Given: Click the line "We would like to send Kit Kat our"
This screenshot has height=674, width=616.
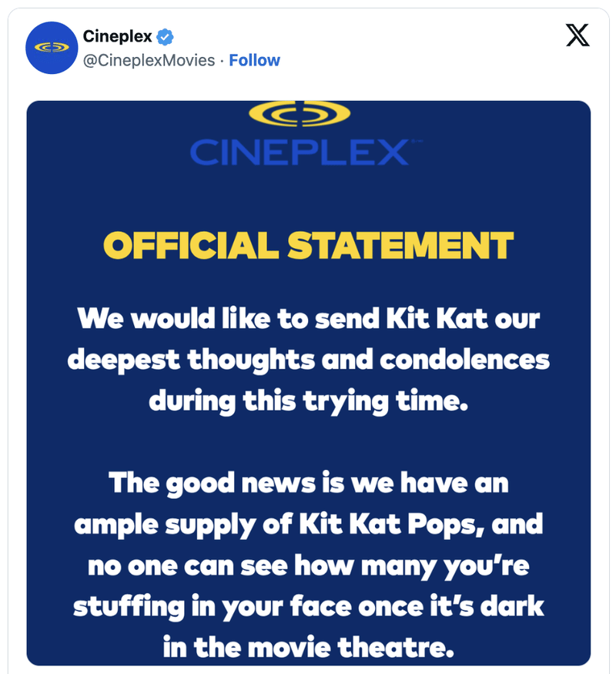Looking at the screenshot, I should [308, 319].
